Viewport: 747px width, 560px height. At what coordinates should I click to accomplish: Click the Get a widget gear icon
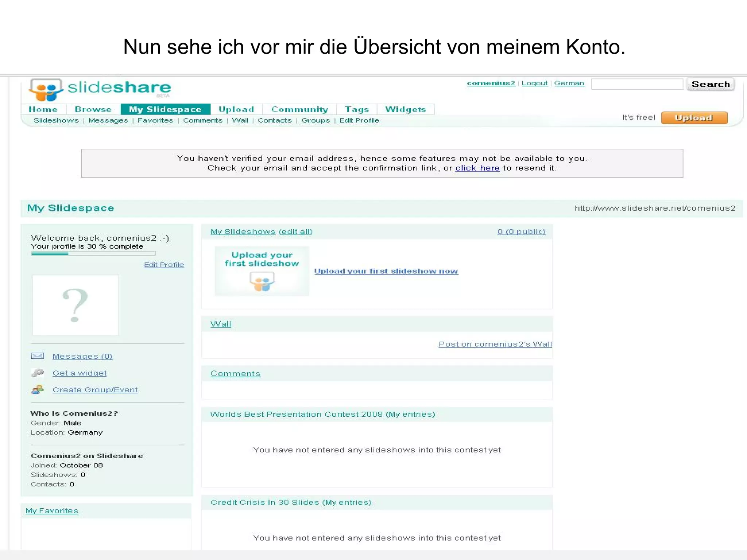click(37, 373)
